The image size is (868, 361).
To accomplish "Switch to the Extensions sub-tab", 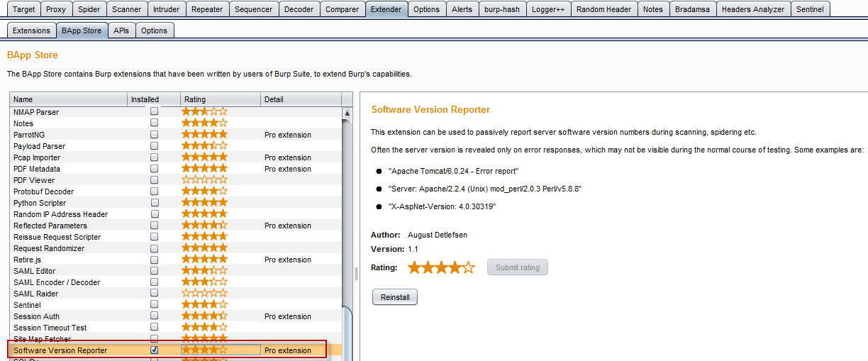I will (32, 30).
